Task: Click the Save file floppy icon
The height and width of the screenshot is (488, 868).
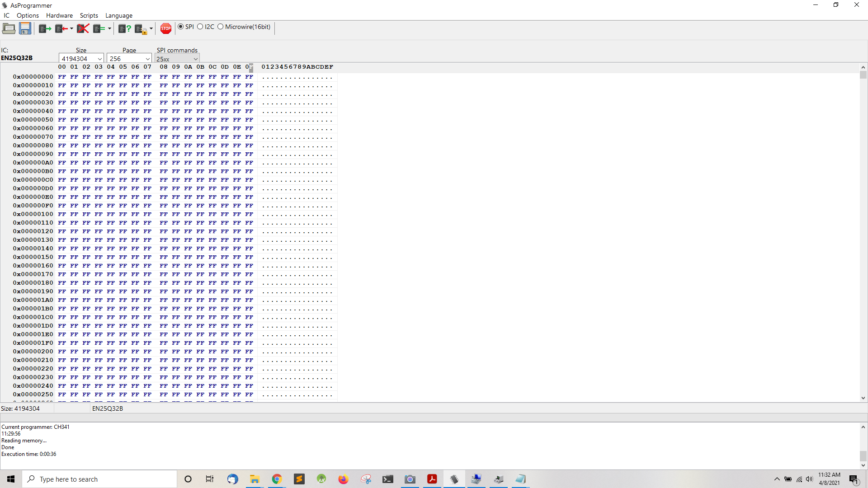Action: tap(25, 28)
